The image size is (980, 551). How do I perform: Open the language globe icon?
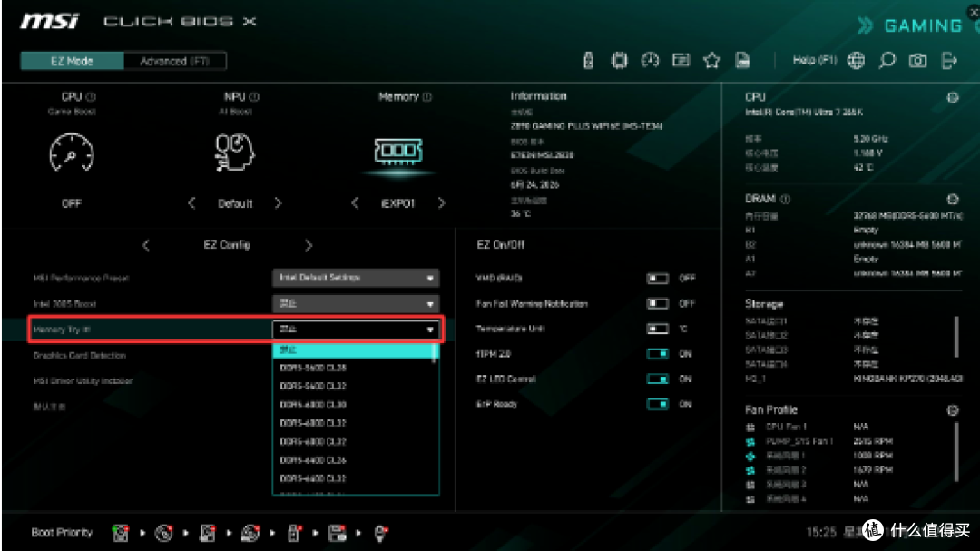pos(856,61)
